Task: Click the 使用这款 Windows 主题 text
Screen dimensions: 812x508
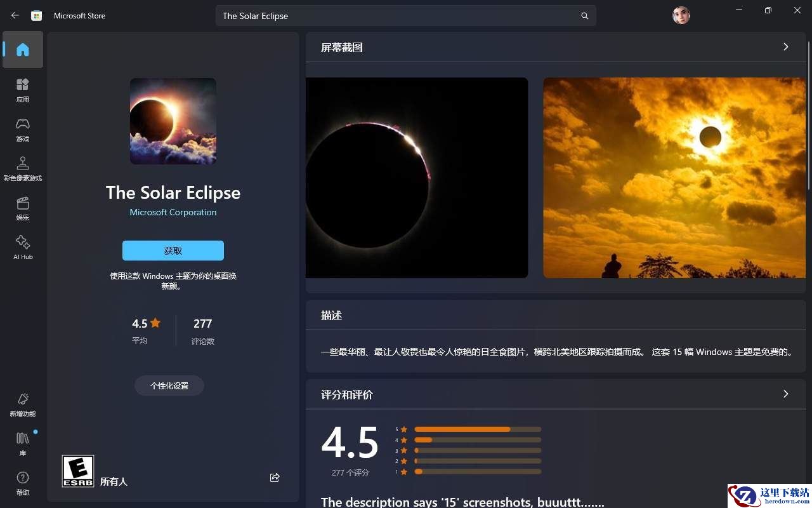Action: click(173, 281)
